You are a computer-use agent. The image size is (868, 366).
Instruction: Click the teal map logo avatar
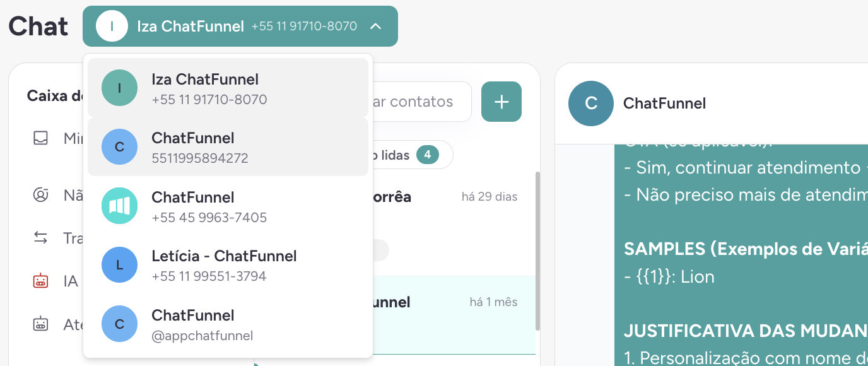[x=119, y=206]
